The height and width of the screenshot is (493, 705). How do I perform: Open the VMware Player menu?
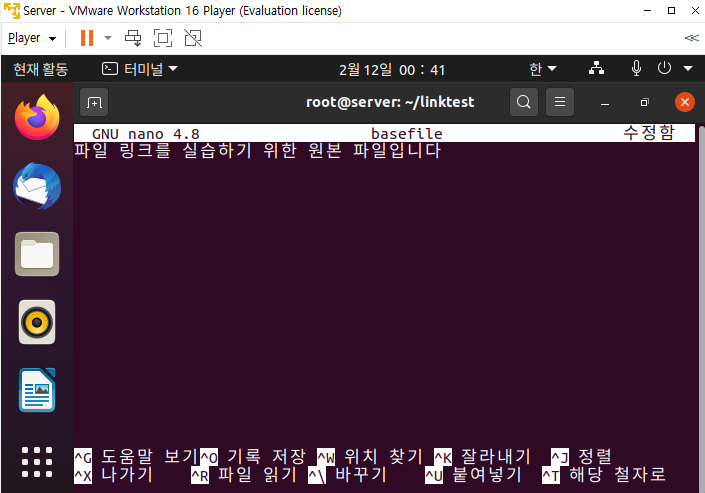31,38
